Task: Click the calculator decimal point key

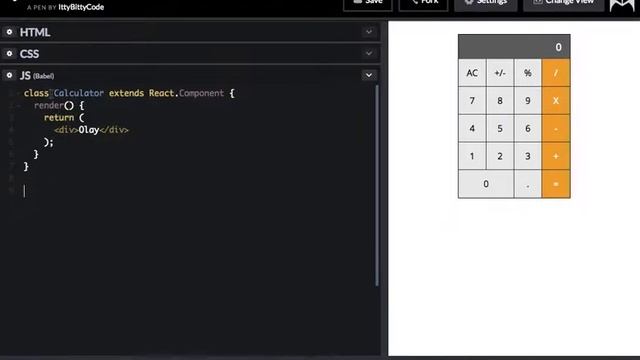Action: [x=528, y=184]
